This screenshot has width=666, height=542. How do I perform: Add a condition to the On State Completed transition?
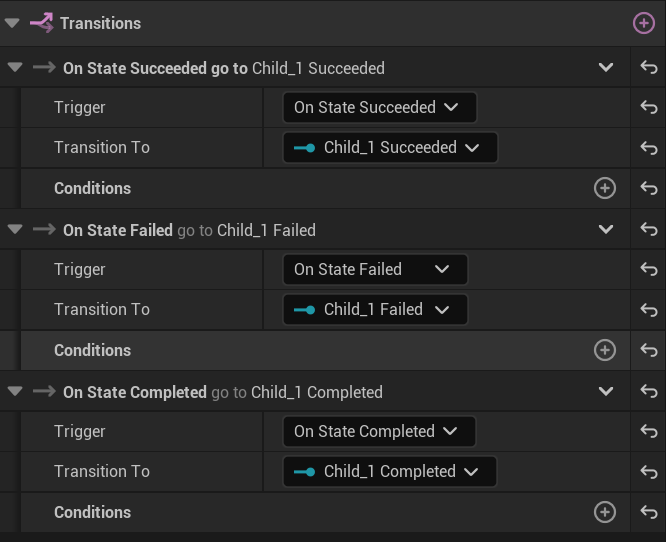pyautogui.click(x=605, y=512)
